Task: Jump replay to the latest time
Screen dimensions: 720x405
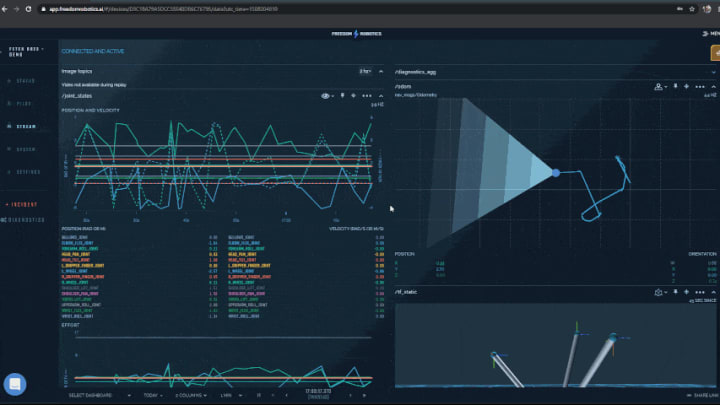Action: [365, 395]
